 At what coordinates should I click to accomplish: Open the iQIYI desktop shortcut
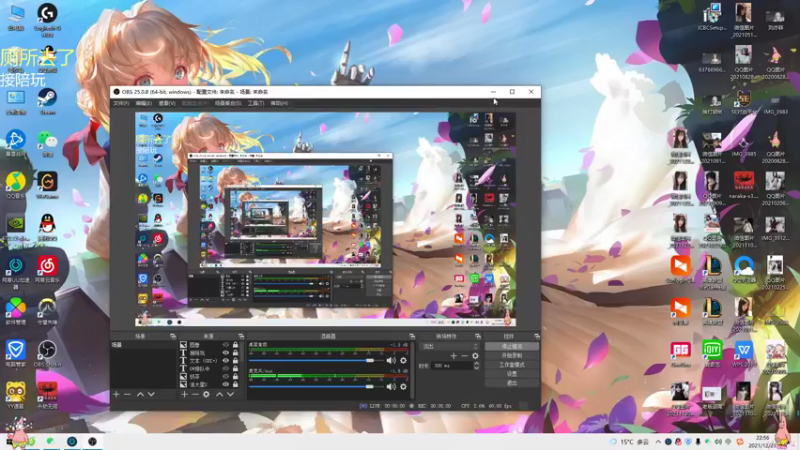tap(712, 354)
